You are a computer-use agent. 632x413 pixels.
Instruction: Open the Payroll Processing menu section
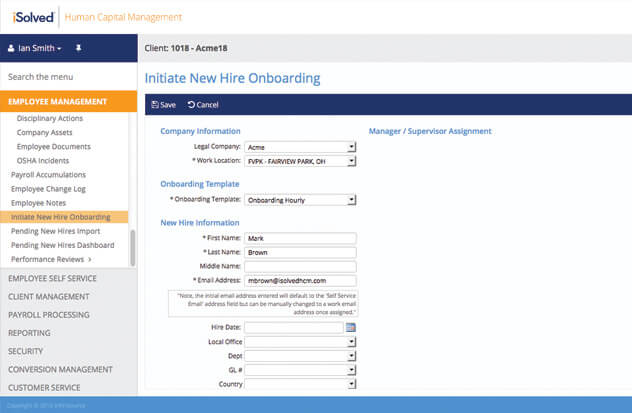pyautogui.click(x=49, y=315)
